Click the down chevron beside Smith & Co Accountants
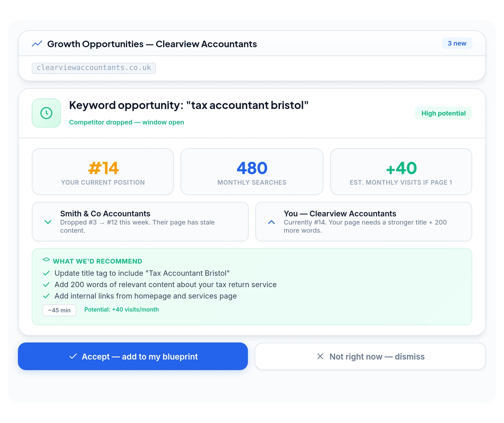The image size is (504, 423). tap(48, 222)
